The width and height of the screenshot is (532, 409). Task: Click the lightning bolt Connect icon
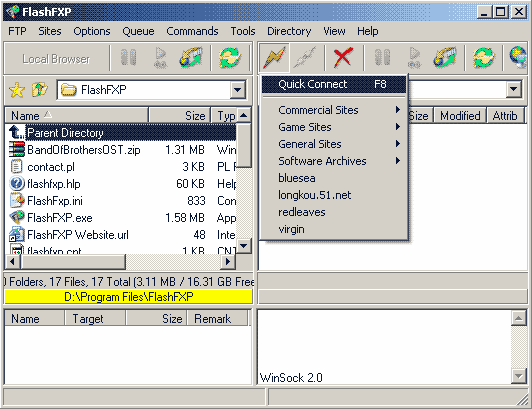tap(274, 58)
